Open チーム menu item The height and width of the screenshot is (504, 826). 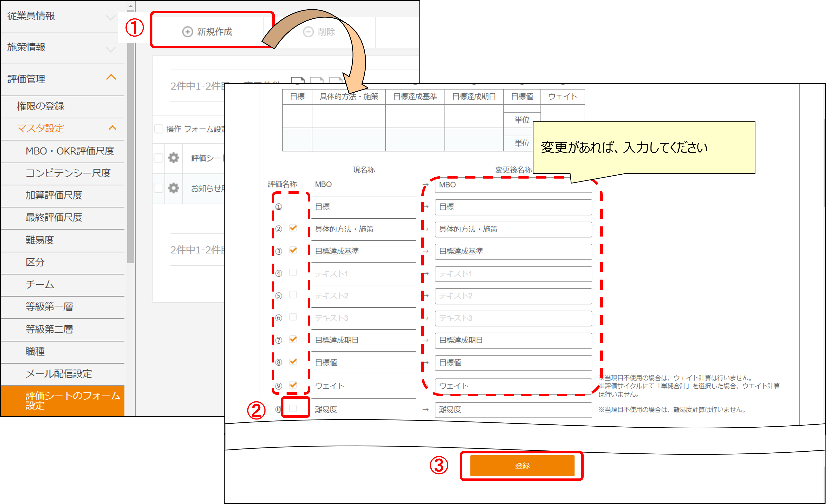(x=62, y=285)
